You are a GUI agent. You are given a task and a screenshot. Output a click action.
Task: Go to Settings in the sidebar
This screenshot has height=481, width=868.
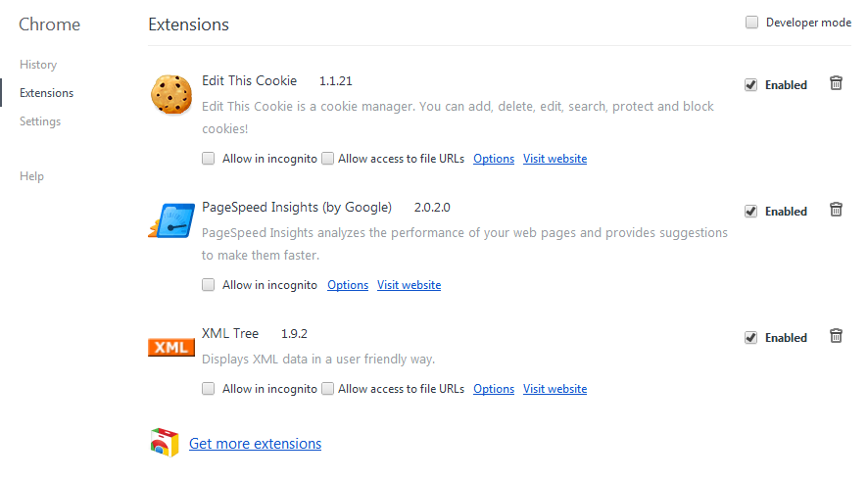pyautogui.click(x=40, y=121)
